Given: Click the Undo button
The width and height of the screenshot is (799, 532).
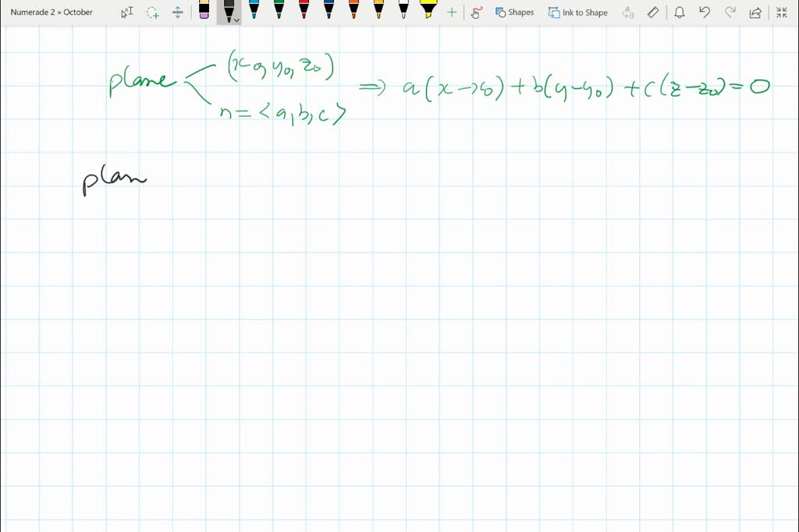Looking at the screenshot, I should click(705, 12).
